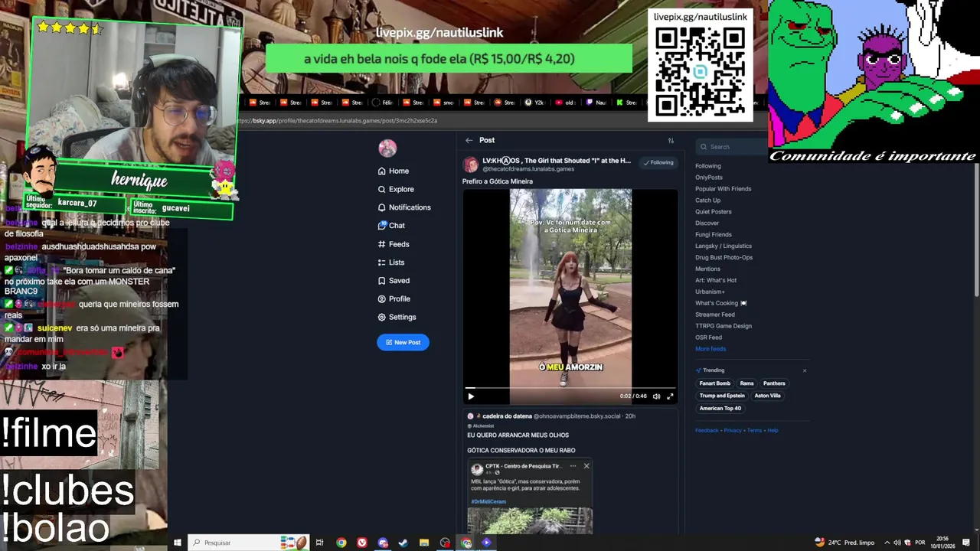Click the Help footer link

point(773,430)
